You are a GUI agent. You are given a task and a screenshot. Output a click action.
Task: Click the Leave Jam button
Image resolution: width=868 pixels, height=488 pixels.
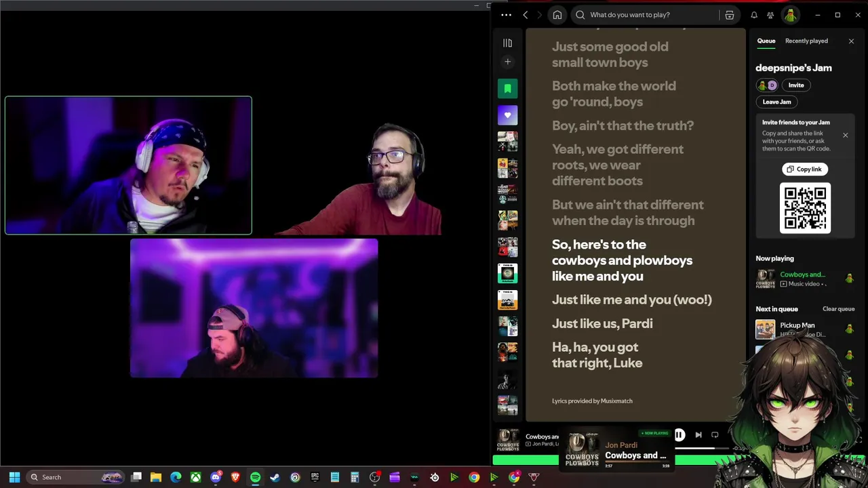click(776, 102)
